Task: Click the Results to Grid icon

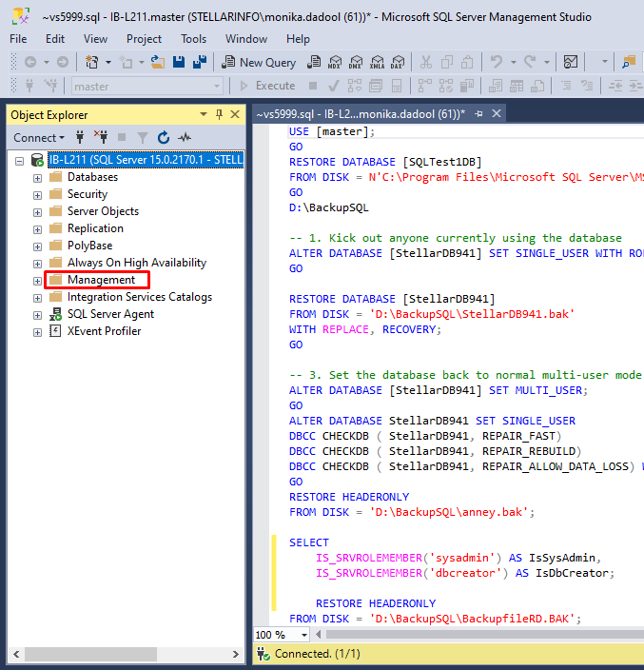Action: coord(517,86)
